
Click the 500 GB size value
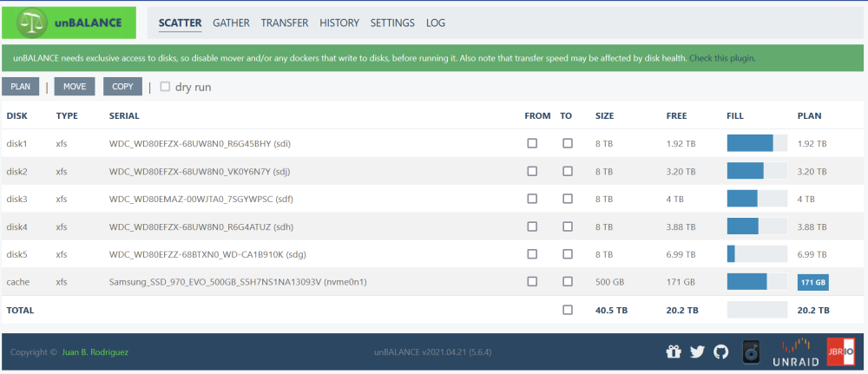click(x=610, y=282)
